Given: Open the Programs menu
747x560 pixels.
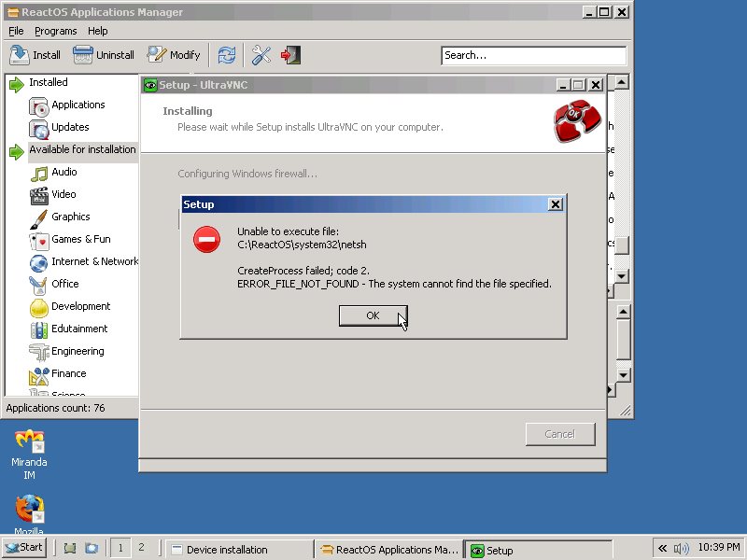Looking at the screenshot, I should tap(56, 31).
